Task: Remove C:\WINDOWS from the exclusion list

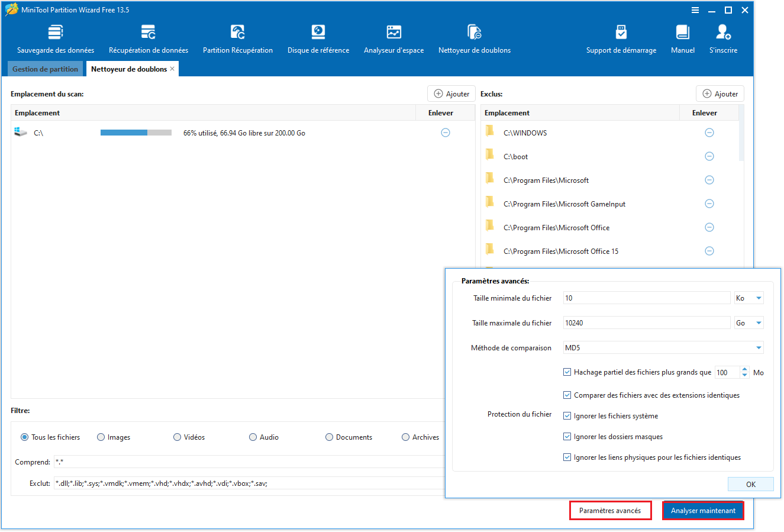Action: [x=709, y=133]
